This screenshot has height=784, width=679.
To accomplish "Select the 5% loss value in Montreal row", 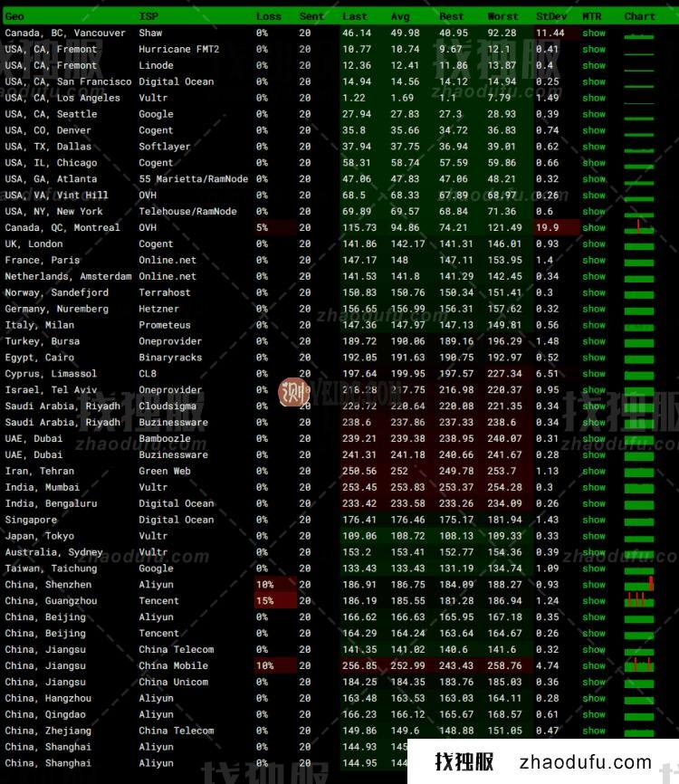I will point(262,227).
